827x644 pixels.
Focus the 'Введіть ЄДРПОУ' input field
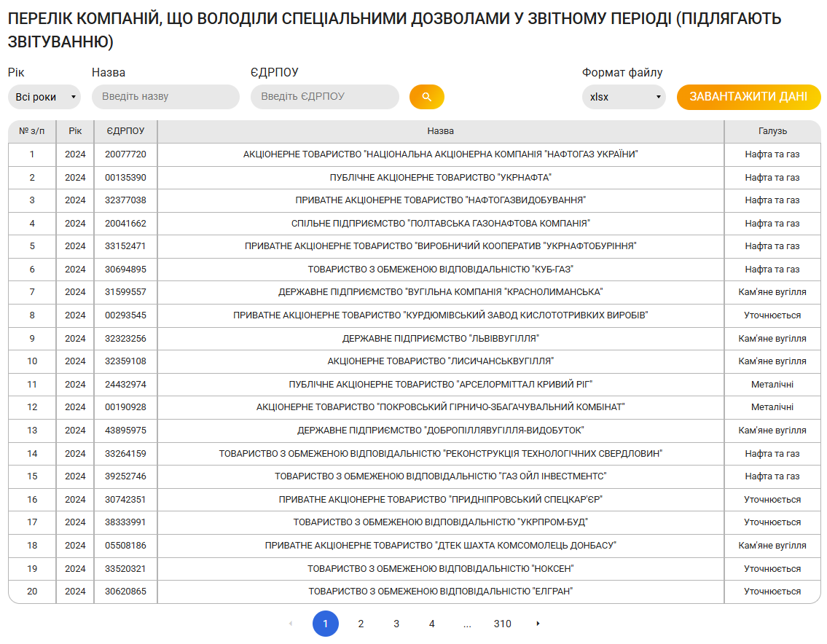pos(325,97)
